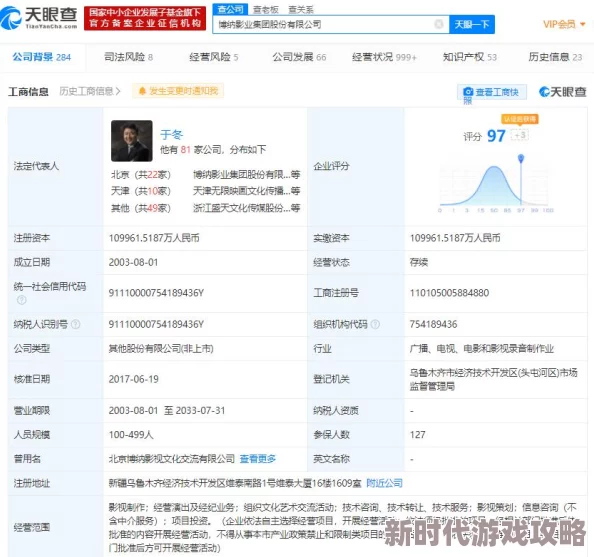Click the score value 97

(x=496, y=136)
